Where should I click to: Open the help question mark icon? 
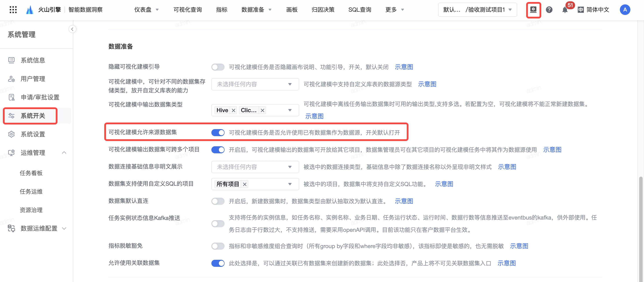(x=549, y=10)
